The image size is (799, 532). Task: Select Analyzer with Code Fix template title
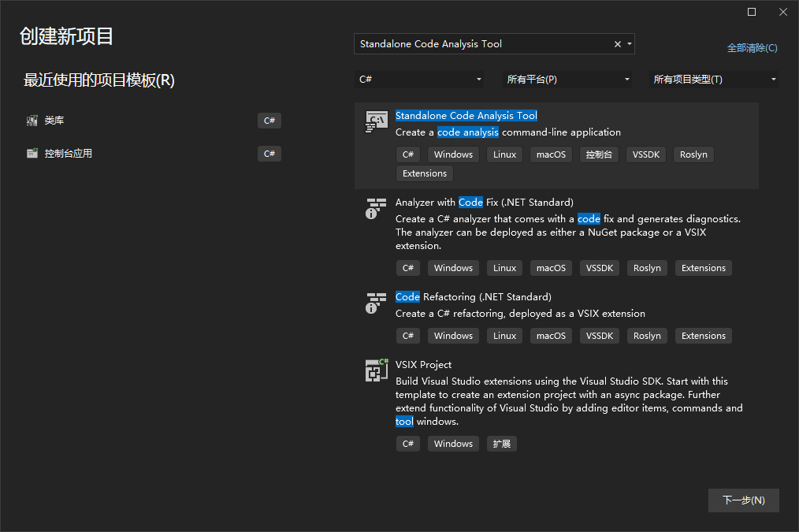pyautogui.click(x=484, y=203)
